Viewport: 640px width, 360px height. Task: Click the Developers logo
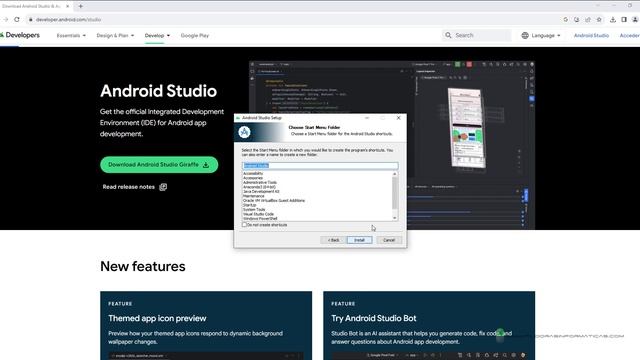pyautogui.click(x=20, y=35)
